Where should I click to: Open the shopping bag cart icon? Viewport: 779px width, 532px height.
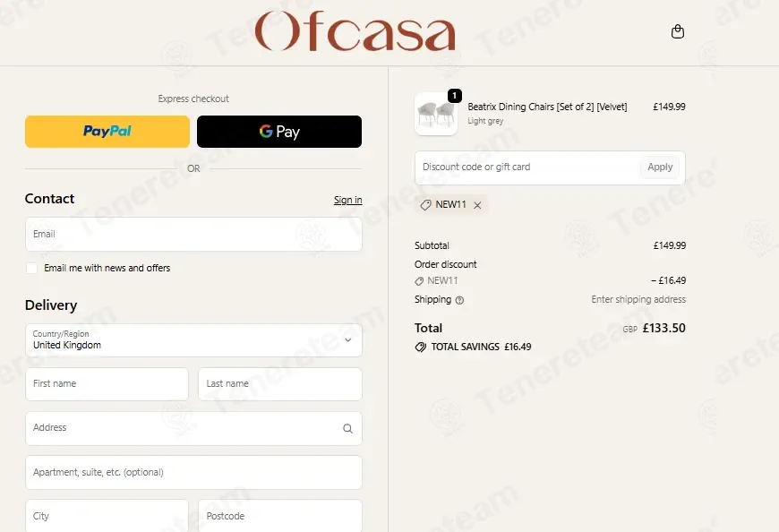[x=678, y=31]
